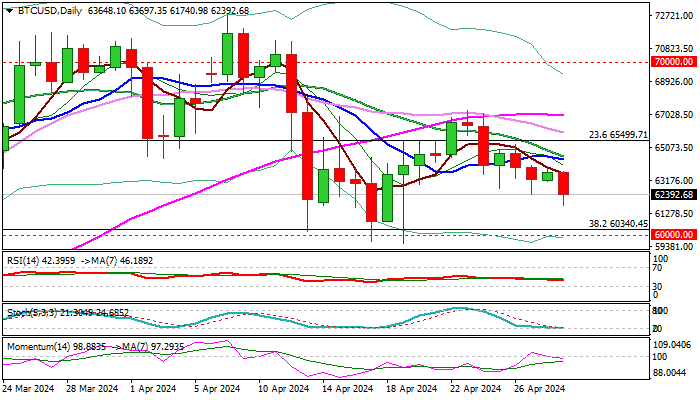The image size is (700, 400).
Task: Click the 5 Apr 2024 date label
Action: click(x=217, y=389)
